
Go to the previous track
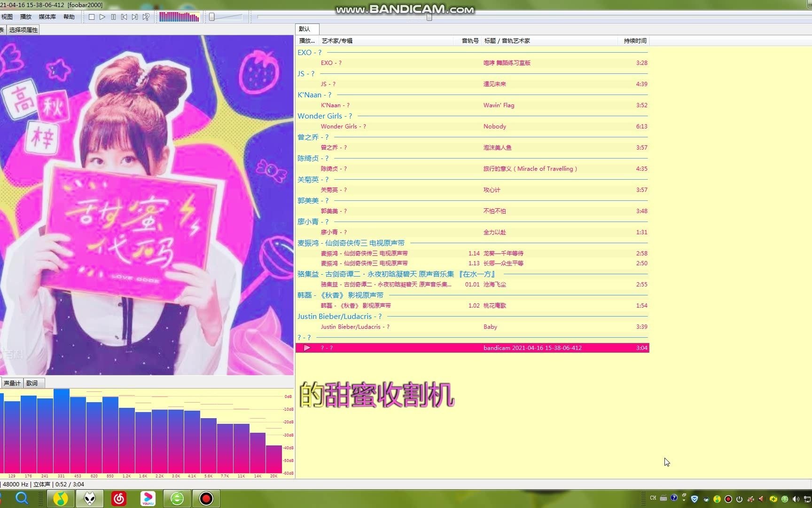(x=124, y=17)
